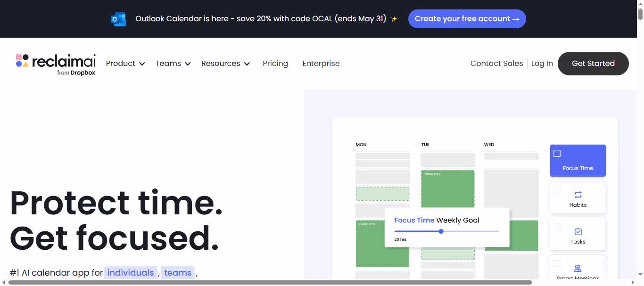The image size is (644, 286).
Task: Toggle the Focus Time checkbox
Action: tap(557, 153)
